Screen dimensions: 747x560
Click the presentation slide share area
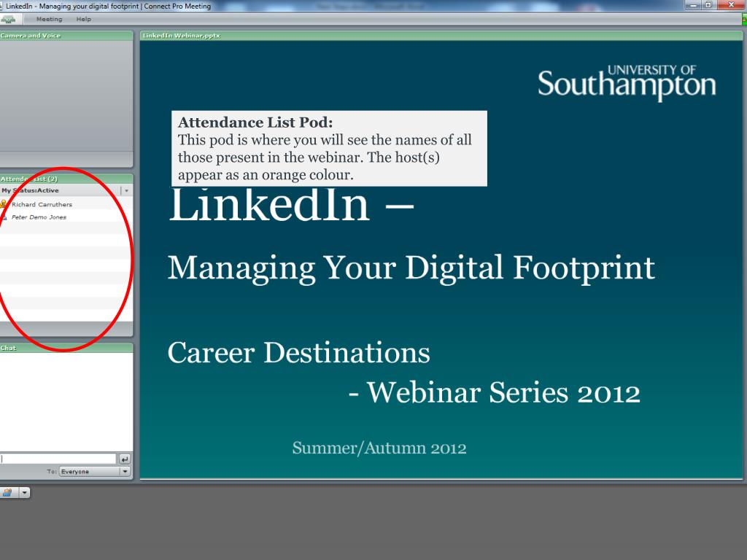click(x=441, y=260)
